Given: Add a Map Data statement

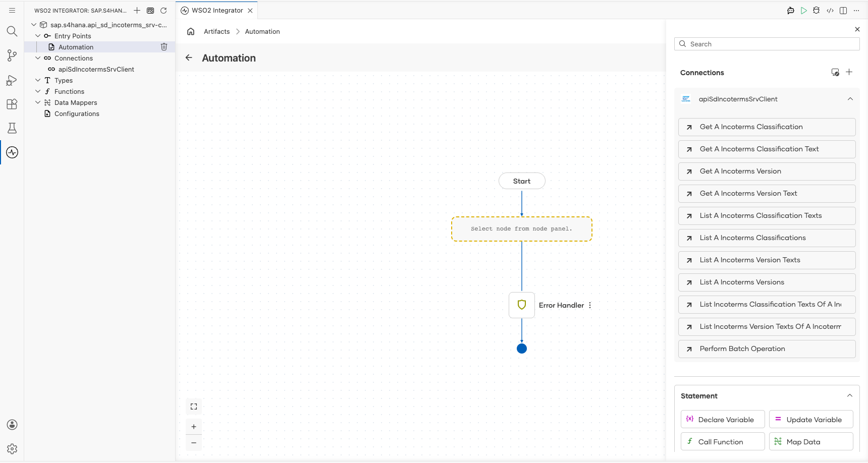Looking at the screenshot, I should tap(811, 441).
